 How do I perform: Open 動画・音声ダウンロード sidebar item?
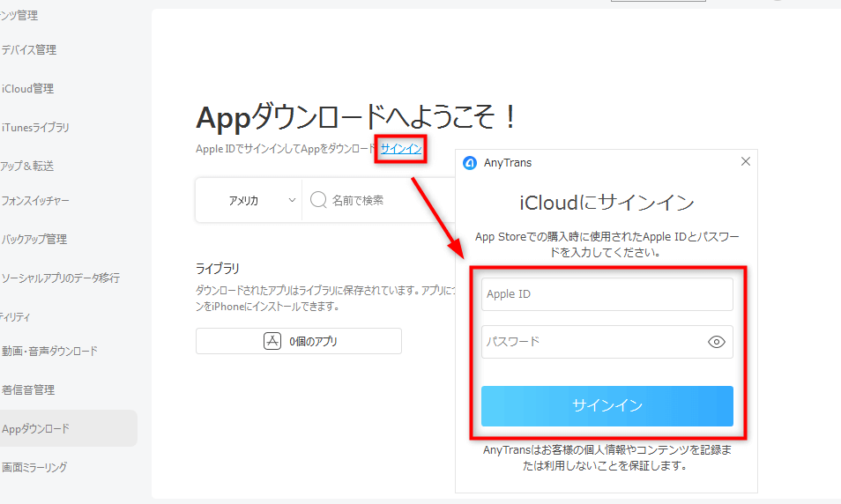tap(49, 352)
